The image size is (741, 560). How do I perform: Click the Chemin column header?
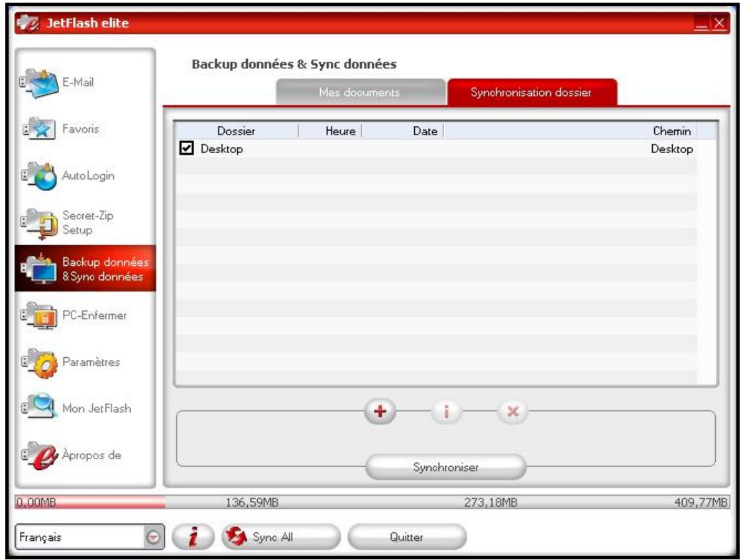click(570, 131)
